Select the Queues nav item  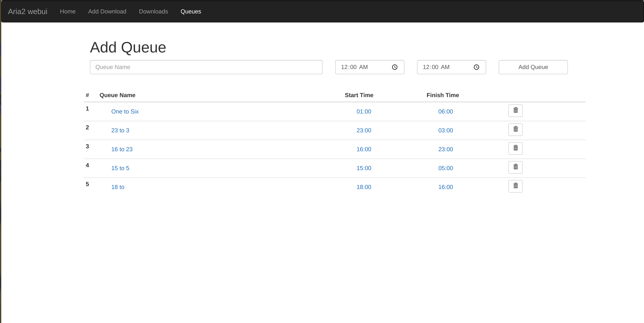pos(191,11)
